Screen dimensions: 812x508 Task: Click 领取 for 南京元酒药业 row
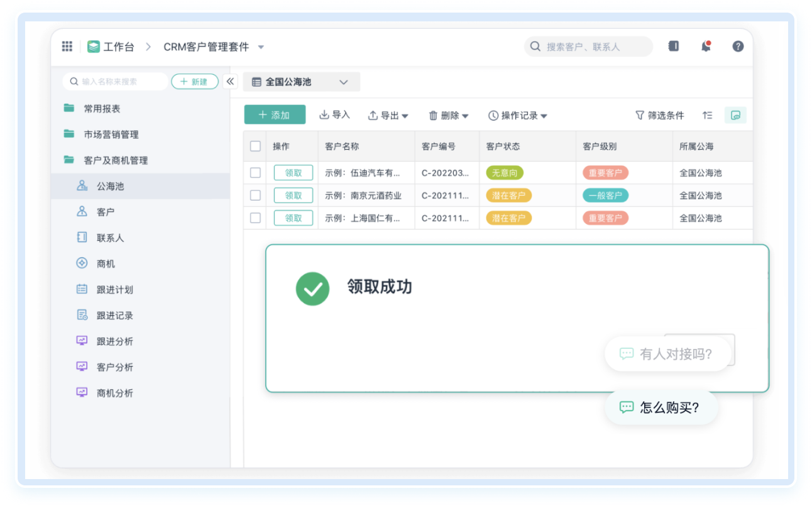[294, 196]
